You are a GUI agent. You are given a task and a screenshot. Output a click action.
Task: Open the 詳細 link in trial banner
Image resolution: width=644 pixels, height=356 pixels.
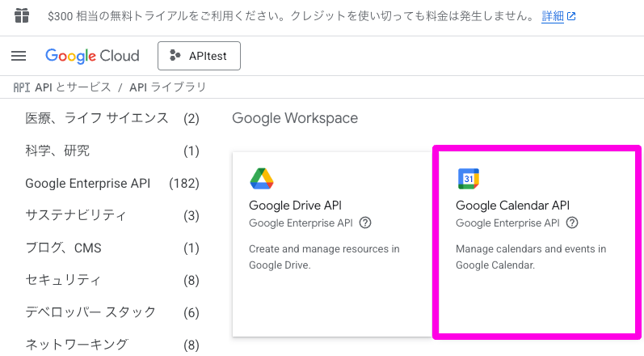coord(553,16)
